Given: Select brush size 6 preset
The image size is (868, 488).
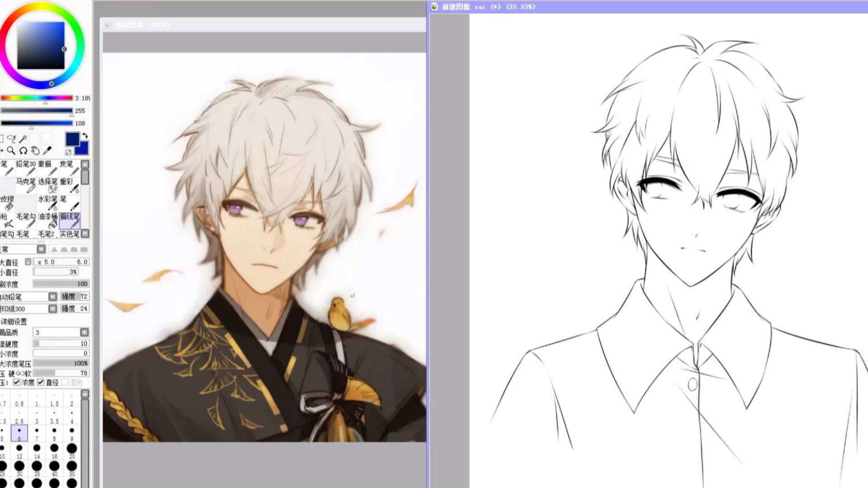Looking at the screenshot, I should tap(19, 433).
